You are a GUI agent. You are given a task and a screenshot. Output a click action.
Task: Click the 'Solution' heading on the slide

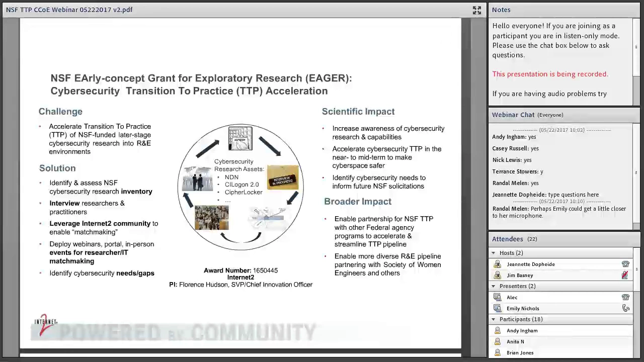pos(57,168)
